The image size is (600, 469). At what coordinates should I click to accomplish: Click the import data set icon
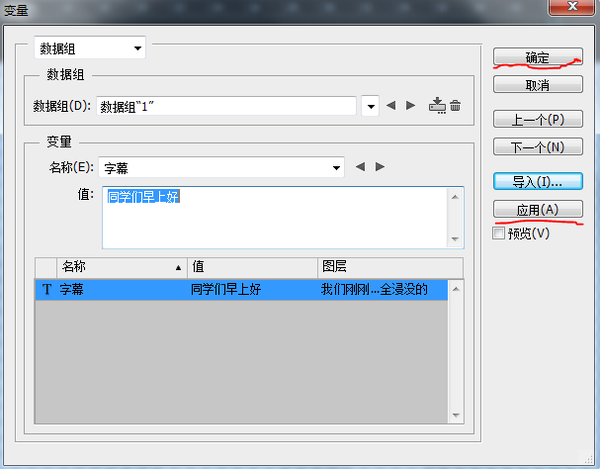point(437,106)
